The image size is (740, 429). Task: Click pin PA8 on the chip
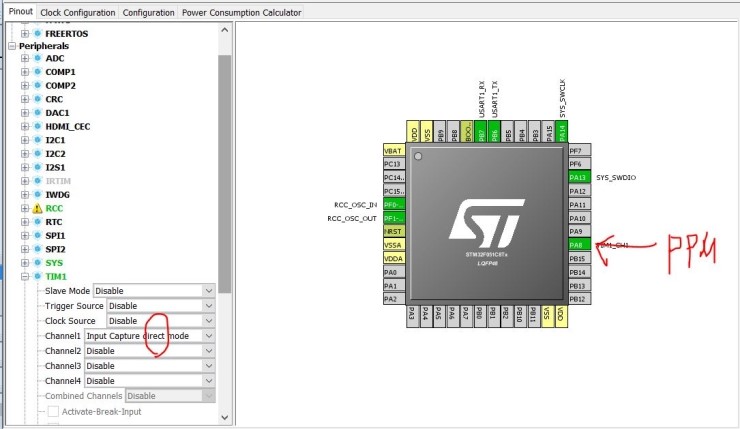[x=579, y=245]
